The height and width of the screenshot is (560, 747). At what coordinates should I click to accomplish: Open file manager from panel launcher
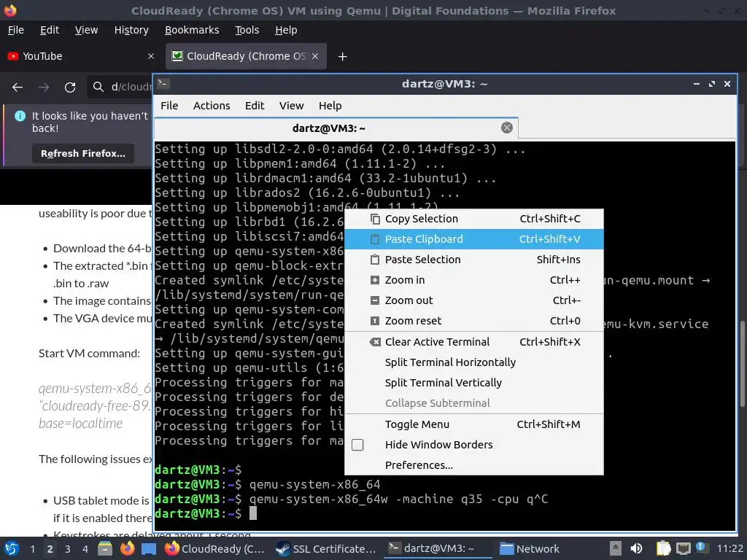(105, 548)
